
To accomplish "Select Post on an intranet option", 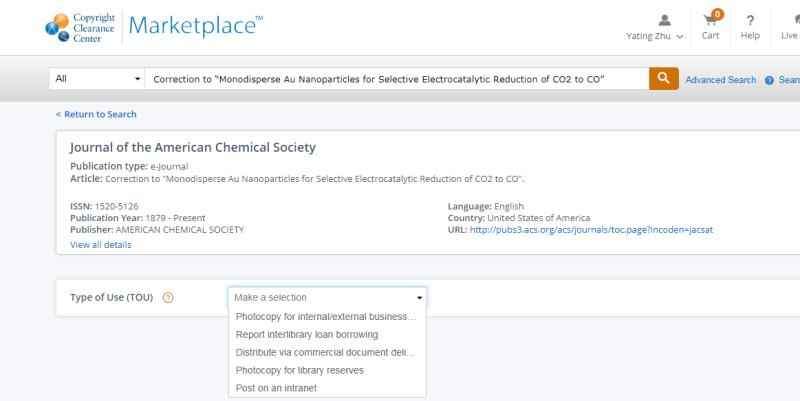I will click(276, 388).
